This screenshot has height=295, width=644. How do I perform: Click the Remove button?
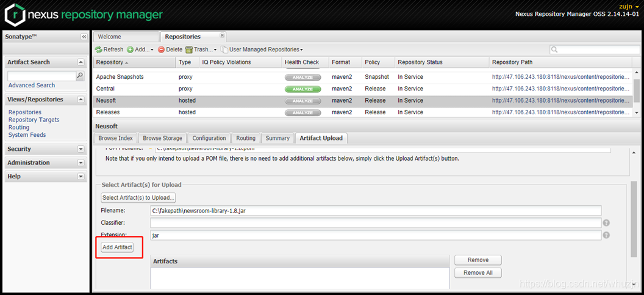coord(478,260)
